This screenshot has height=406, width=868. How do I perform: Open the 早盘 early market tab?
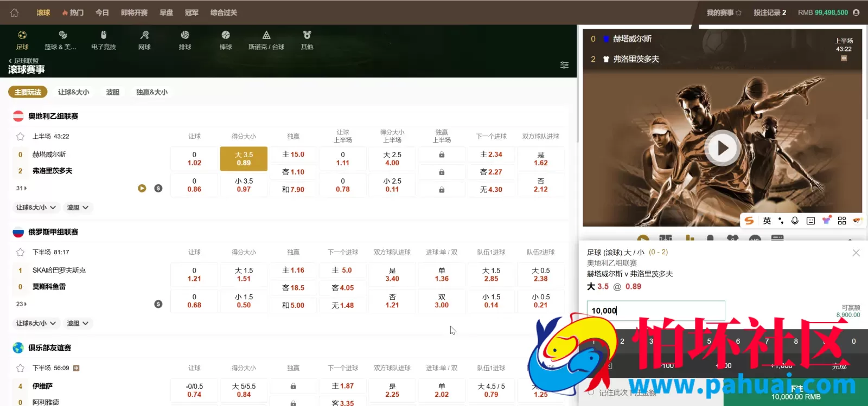[x=166, y=12]
